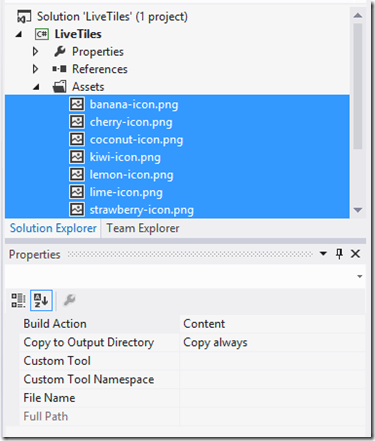This screenshot has height=441, width=375.
Task: Select coconut-icon.png file name
Action: click(x=136, y=140)
